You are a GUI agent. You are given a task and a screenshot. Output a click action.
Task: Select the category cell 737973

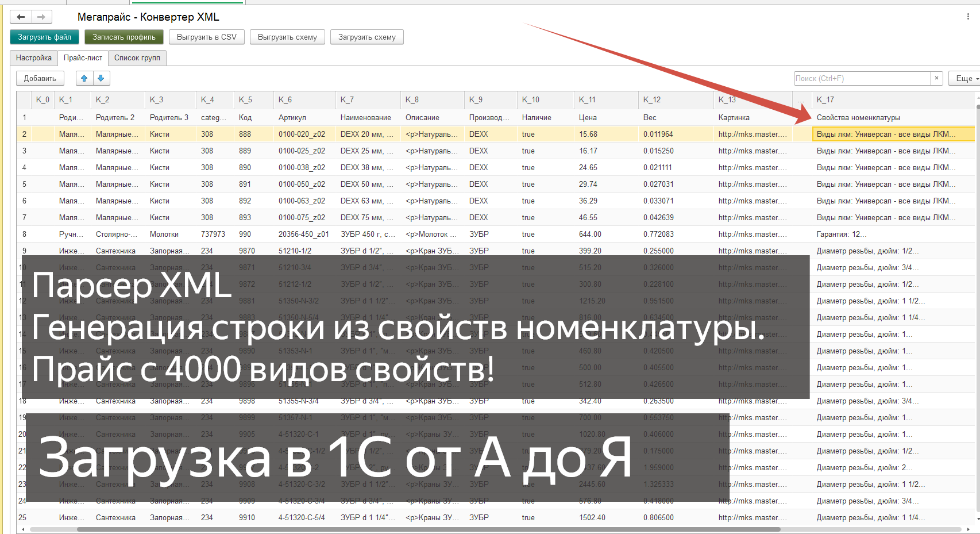click(216, 234)
